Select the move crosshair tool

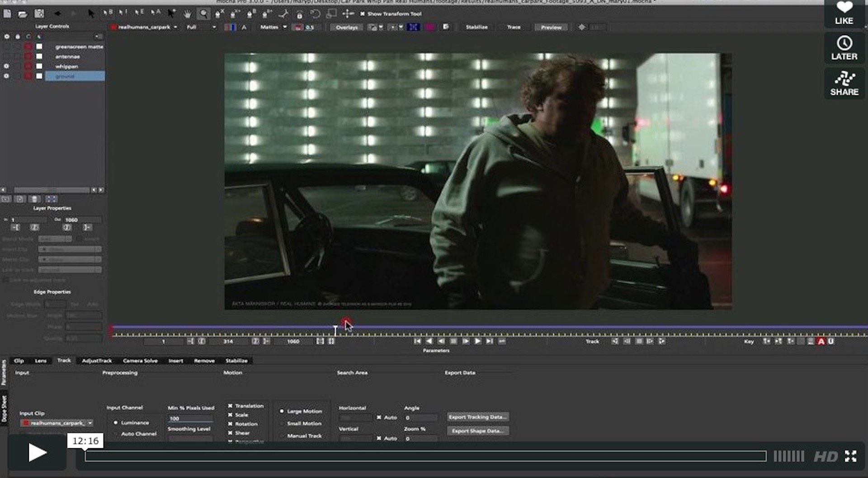(347, 14)
